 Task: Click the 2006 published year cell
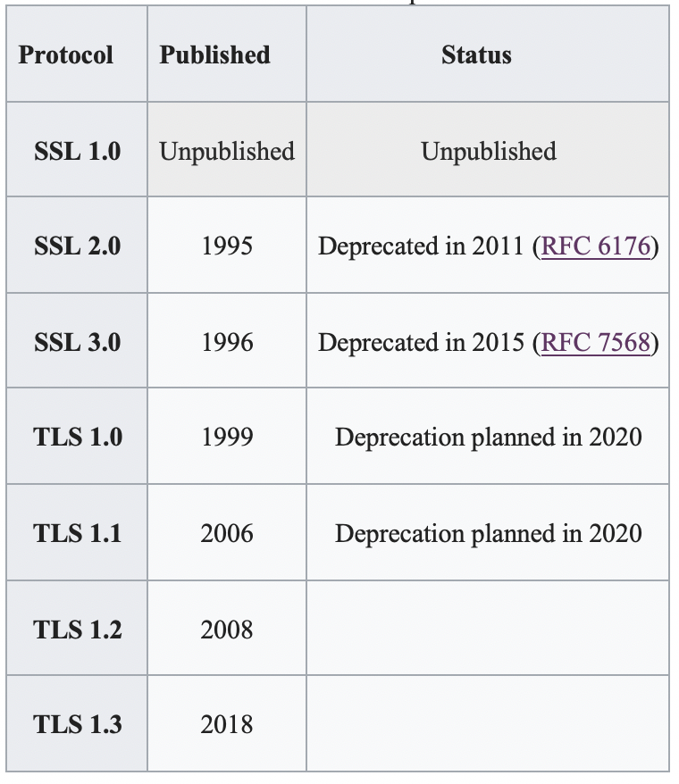click(x=227, y=533)
